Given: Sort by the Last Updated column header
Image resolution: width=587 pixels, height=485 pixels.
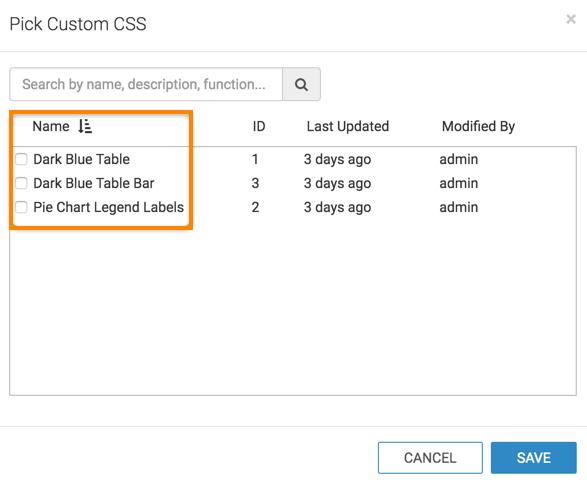Looking at the screenshot, I should click(348, 126).
